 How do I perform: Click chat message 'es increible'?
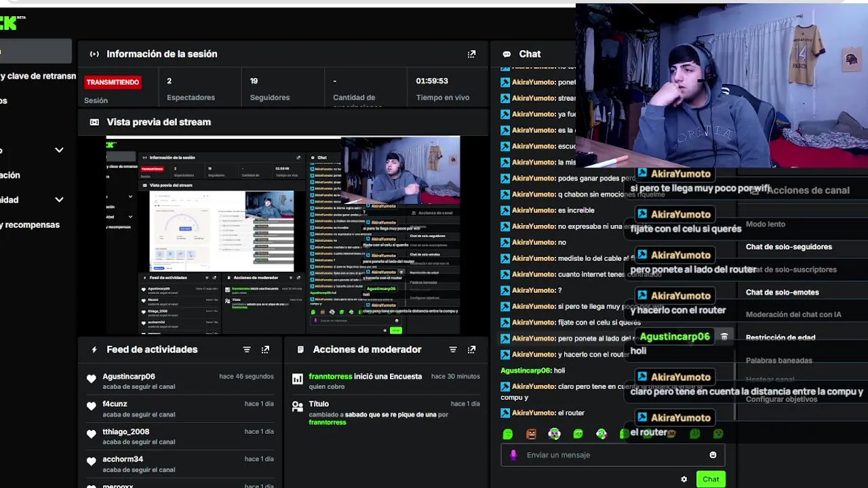tap(576, 210)
